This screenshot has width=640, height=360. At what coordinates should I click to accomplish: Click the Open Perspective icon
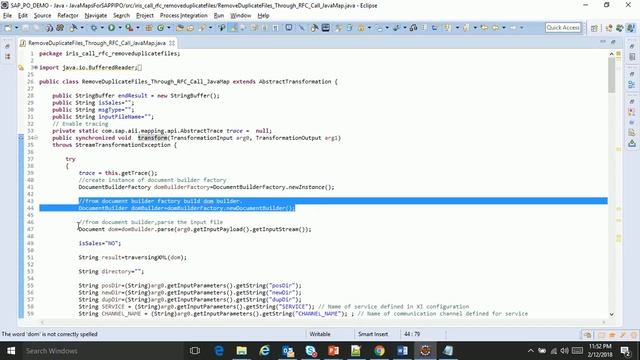tap(594, 28)
